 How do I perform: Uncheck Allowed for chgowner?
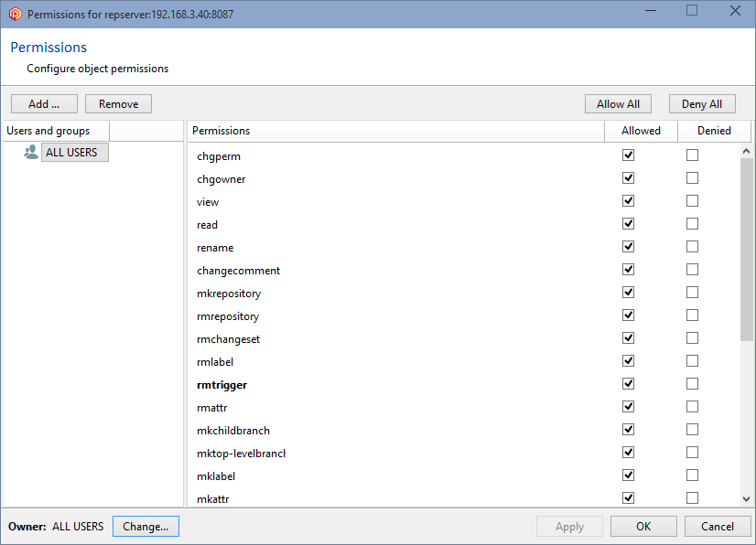628,177
